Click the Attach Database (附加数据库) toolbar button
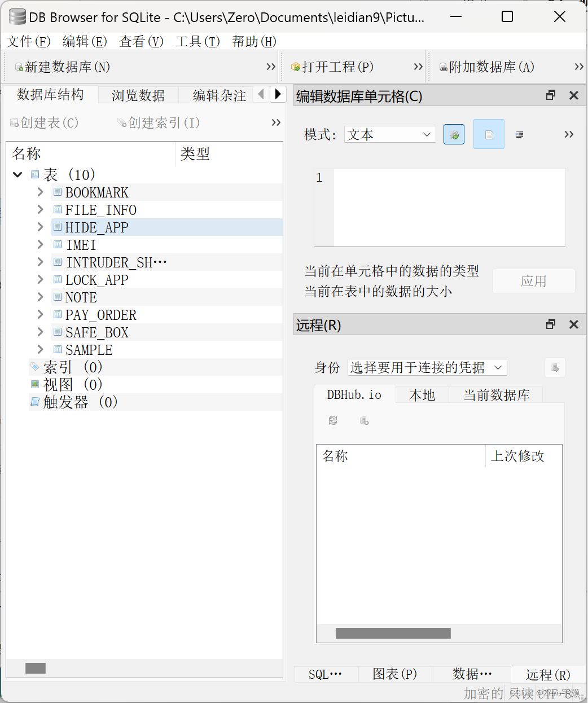The height and width of the screenshot is (703, 588). point(487,67)
